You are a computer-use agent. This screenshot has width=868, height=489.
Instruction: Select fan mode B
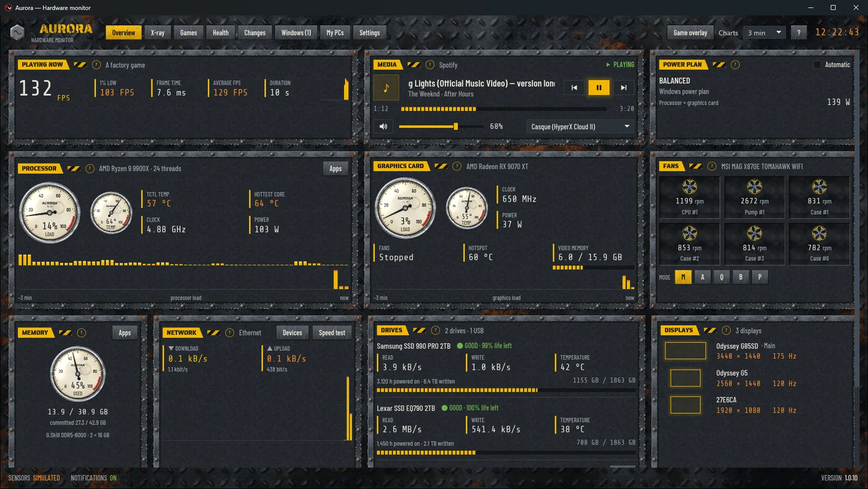tap(741, 277)
